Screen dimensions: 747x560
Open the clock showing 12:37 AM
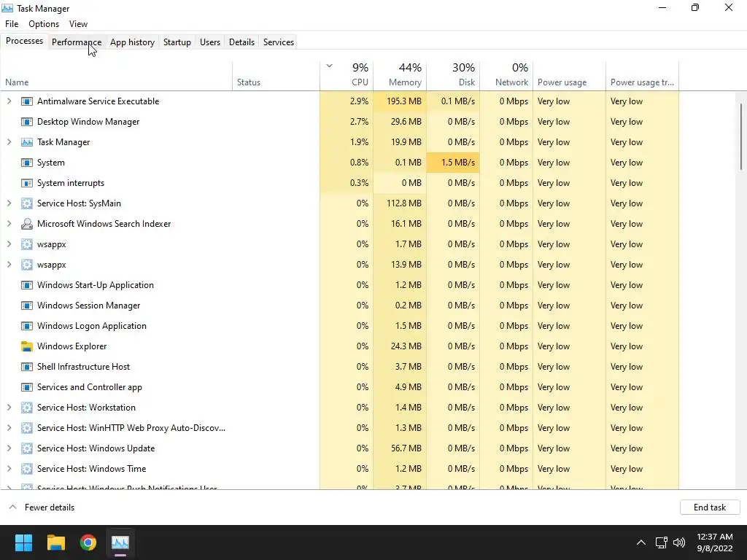pos(715,542)
